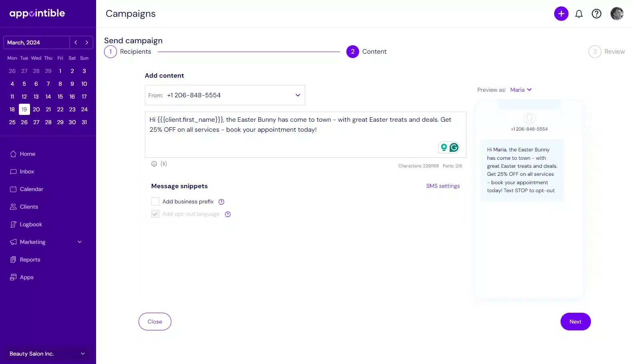Viewport: 633px width, 364px height.
Task: Open the help question mark icon
Action: point(597,14)
